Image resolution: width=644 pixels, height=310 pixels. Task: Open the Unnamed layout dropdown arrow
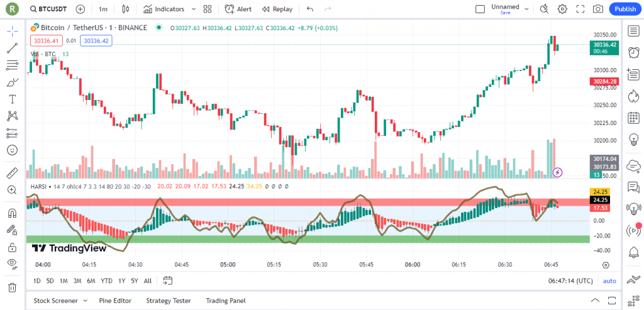tap(526, 9)
